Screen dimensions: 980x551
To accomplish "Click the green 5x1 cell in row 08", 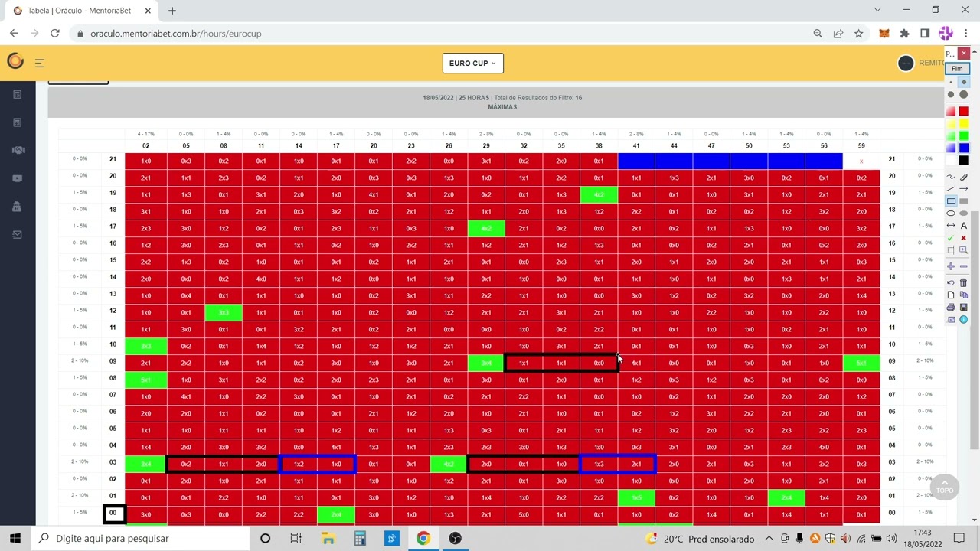I will coord(145,380).
